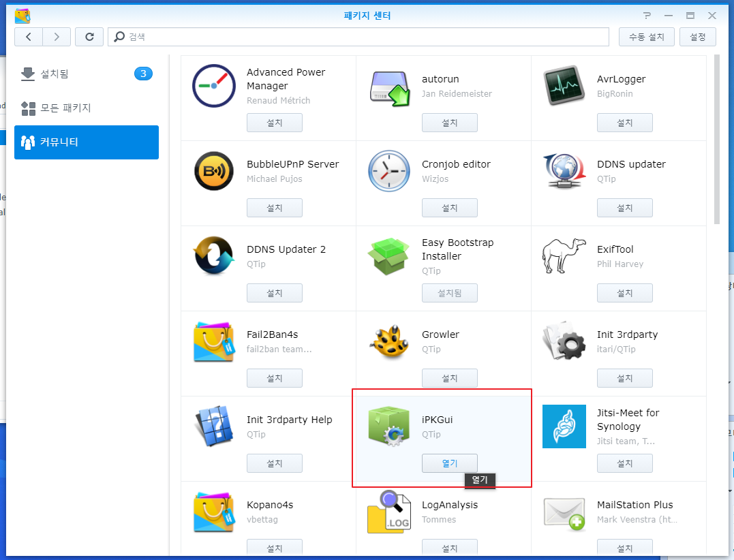Click the 수동 설치 manual install button

click(647, 37)
